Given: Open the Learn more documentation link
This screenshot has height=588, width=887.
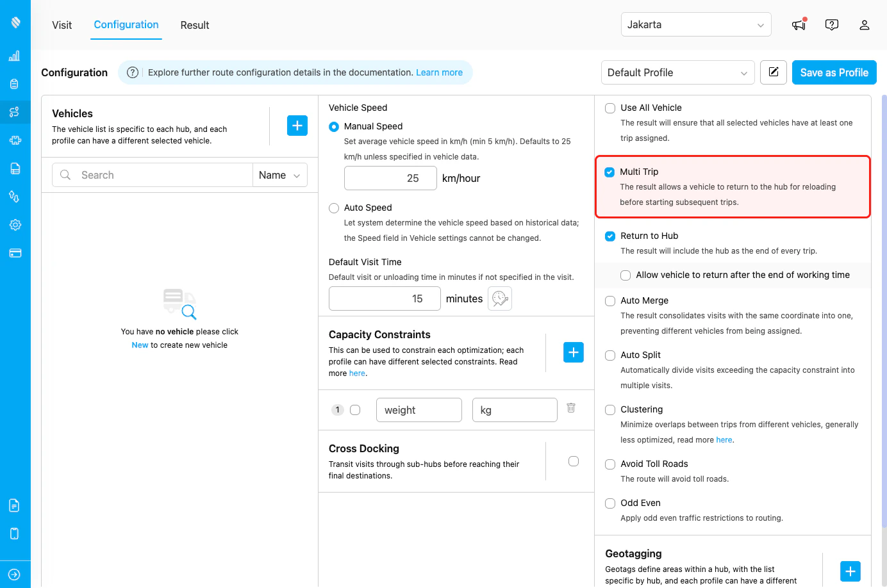Looking at the screenshot, I should 440,72.
